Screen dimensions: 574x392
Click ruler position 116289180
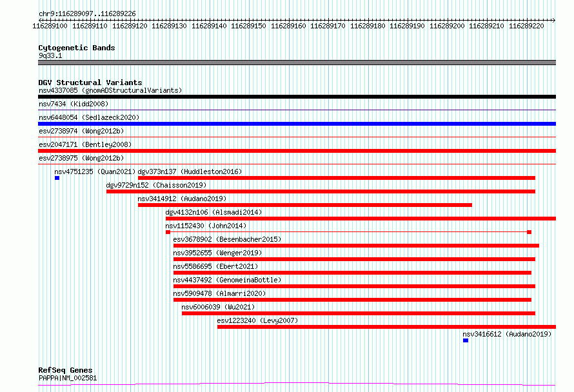(x=368, y=26)
